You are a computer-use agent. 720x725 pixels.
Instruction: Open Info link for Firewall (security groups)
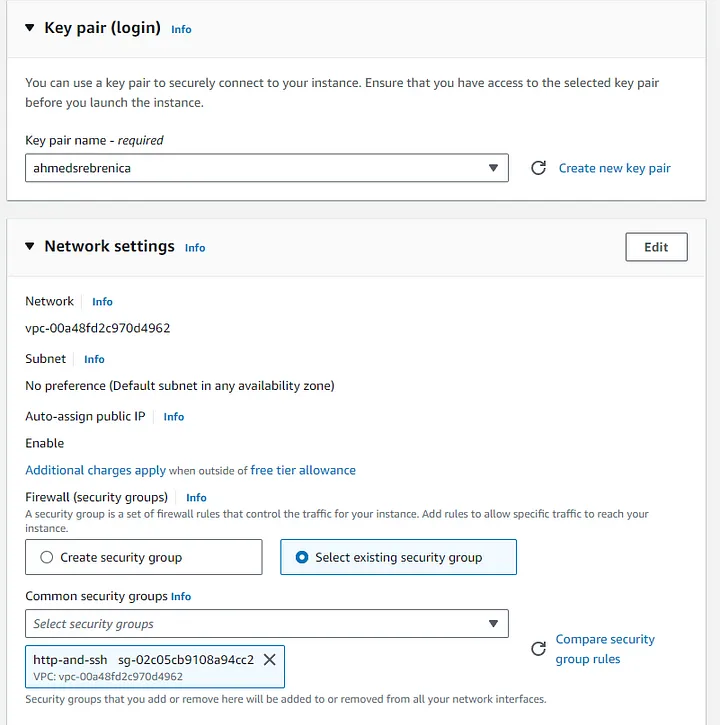pos(196,497)
